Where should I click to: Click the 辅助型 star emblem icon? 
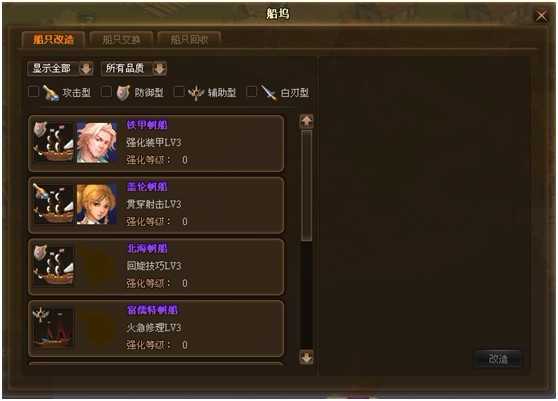[196, 93]
